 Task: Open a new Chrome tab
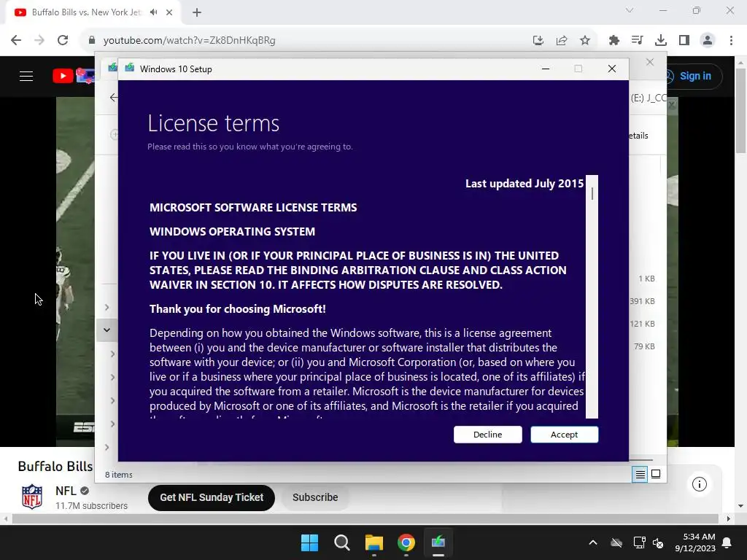197,12
